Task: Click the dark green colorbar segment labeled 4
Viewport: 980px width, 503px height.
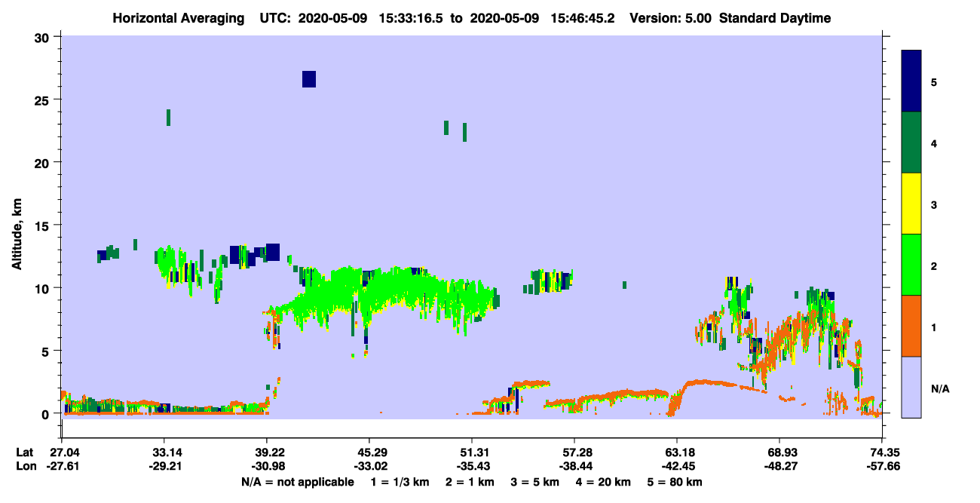Action: [x=911, y=143]
